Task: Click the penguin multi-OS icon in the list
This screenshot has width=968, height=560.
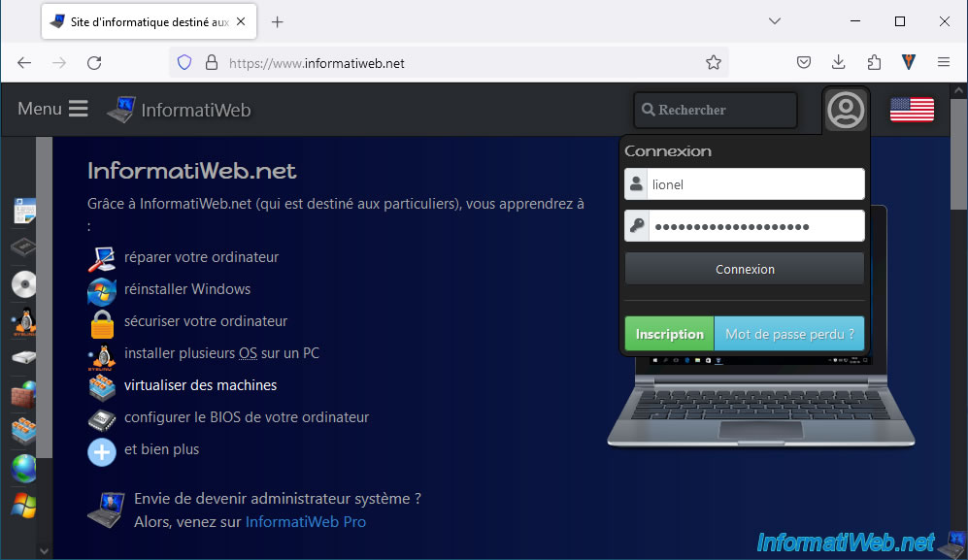Action: click(x=102, y=357)
